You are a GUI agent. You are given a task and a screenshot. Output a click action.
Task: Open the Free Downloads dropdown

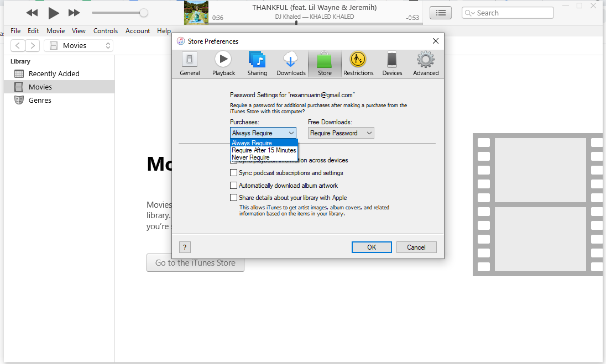(341, 133)
